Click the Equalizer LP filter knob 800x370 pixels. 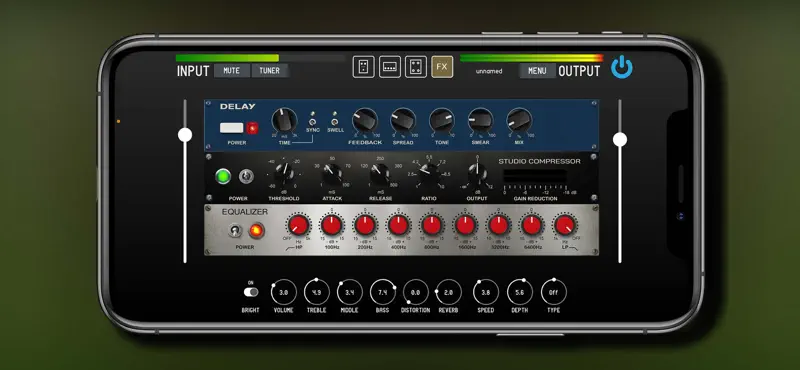point(565,225)
